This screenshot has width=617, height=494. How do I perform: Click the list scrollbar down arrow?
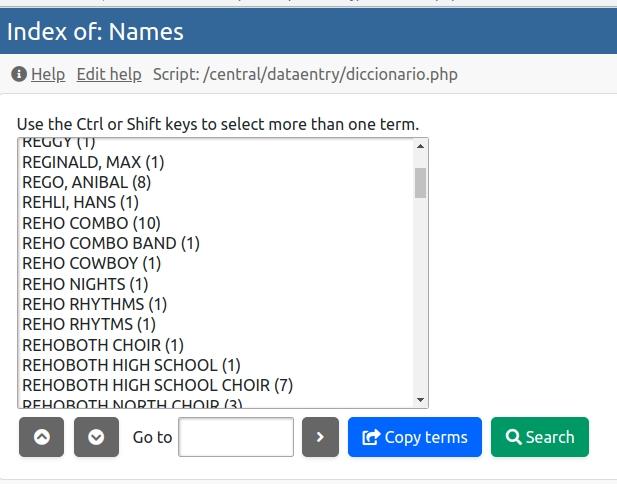(420, 399)
